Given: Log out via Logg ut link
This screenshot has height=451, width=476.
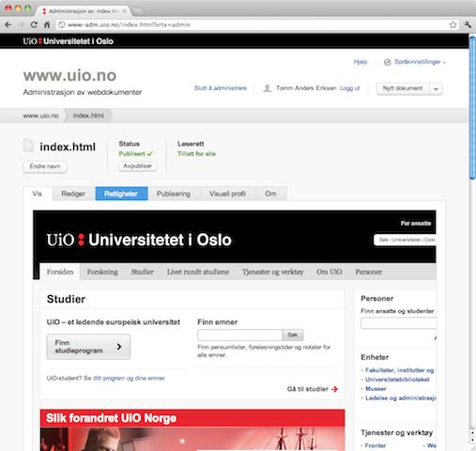Looking at the screenshot, I should pos(350,88).
